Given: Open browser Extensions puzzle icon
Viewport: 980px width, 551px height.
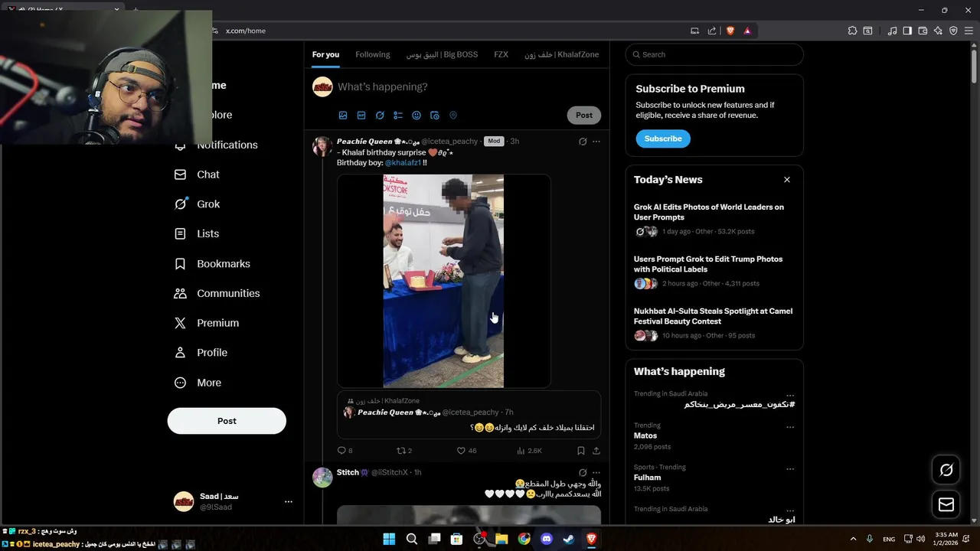Looking at the screenshot, I should pyautogui.click(x=852, y=31).
